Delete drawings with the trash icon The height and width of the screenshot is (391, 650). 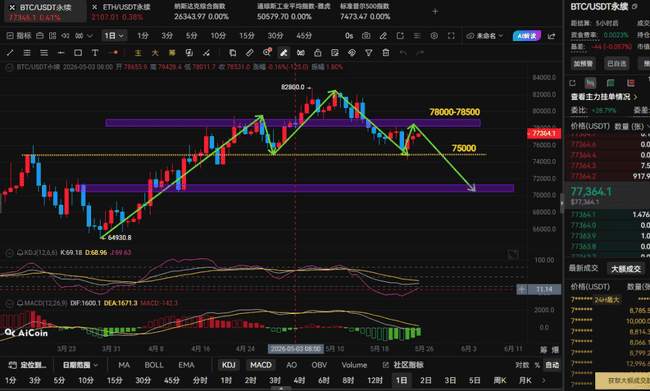tap(386, 53)
